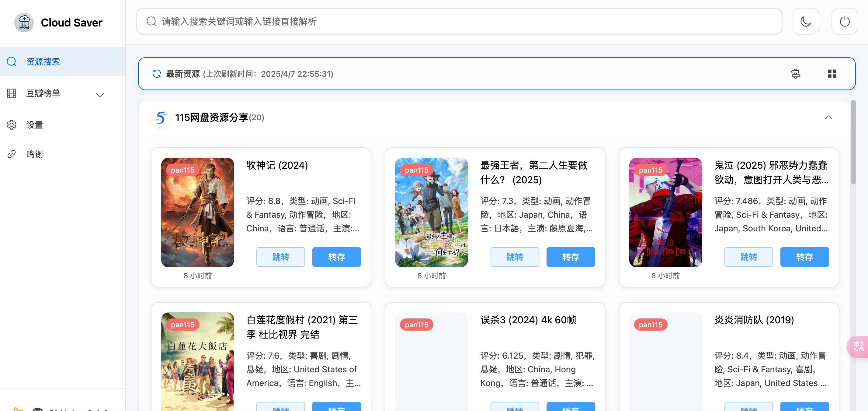Click the filter/channel settings icon
The image size is (868, 411).
795,74
